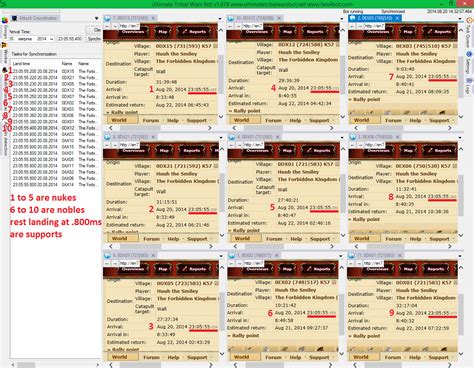The height and width of the screenshot is (368, 474).
Task: Go back in the 0EX03 browser pane
Action: click(x=352, y=26)
